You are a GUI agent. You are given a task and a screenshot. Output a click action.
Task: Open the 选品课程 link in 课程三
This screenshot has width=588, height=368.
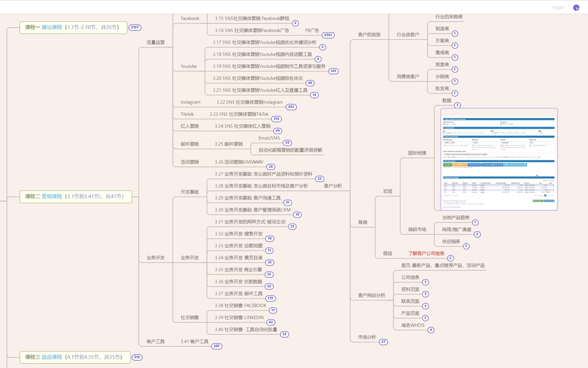tap(52, 357)
